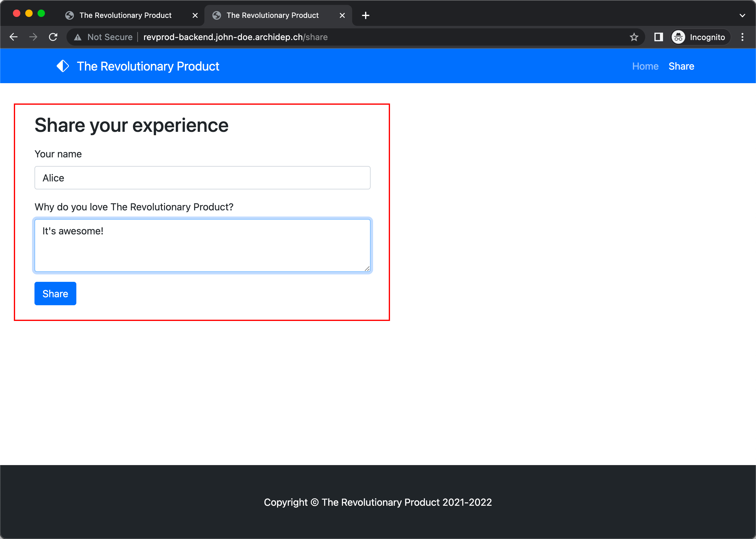
Task: Click The Revolutionary Product logo icon
Action: (x=63, y=66)
